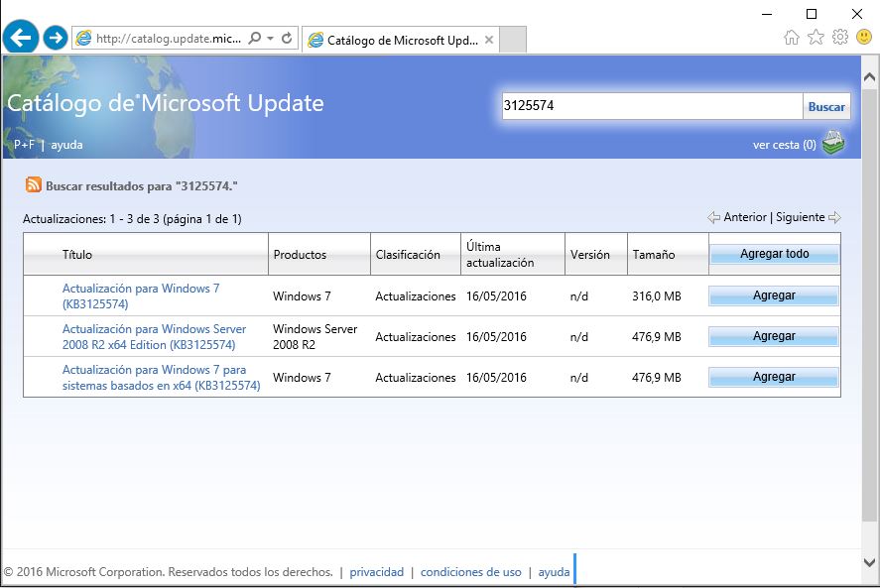
Task: Open the ayuda link in the header
Action: (66, 145)
